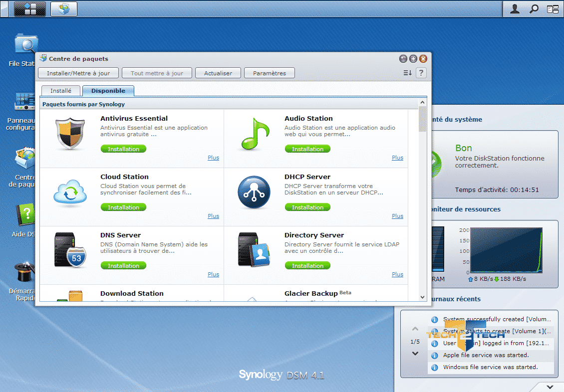564x392 pixels.
Task: Click the package list scrollbar thumb
Action: pos(423,119)
